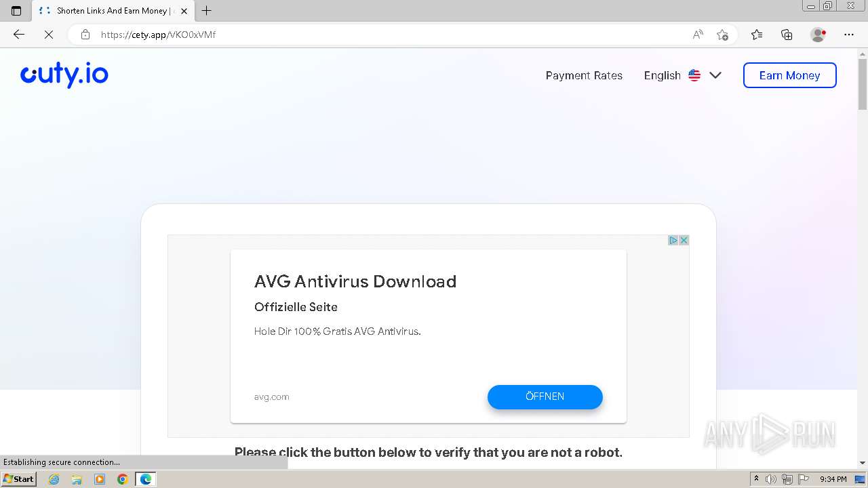Open tab actions menu icon
The height and width of the screenshot is (488, 868).
(16, 11)
